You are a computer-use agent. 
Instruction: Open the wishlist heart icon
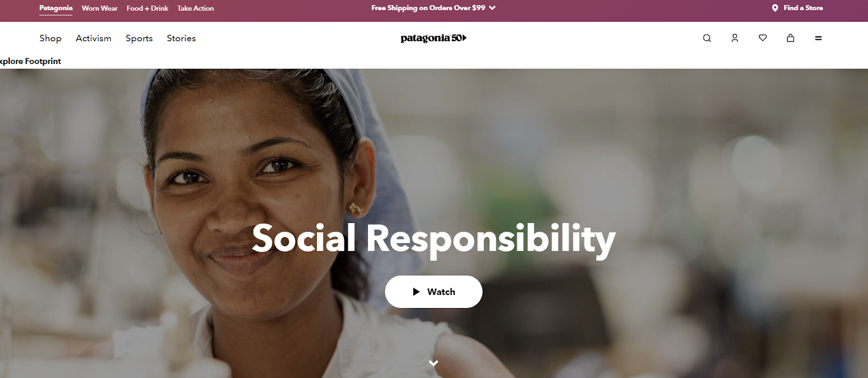pyautogui.click(x=763, y=38)
